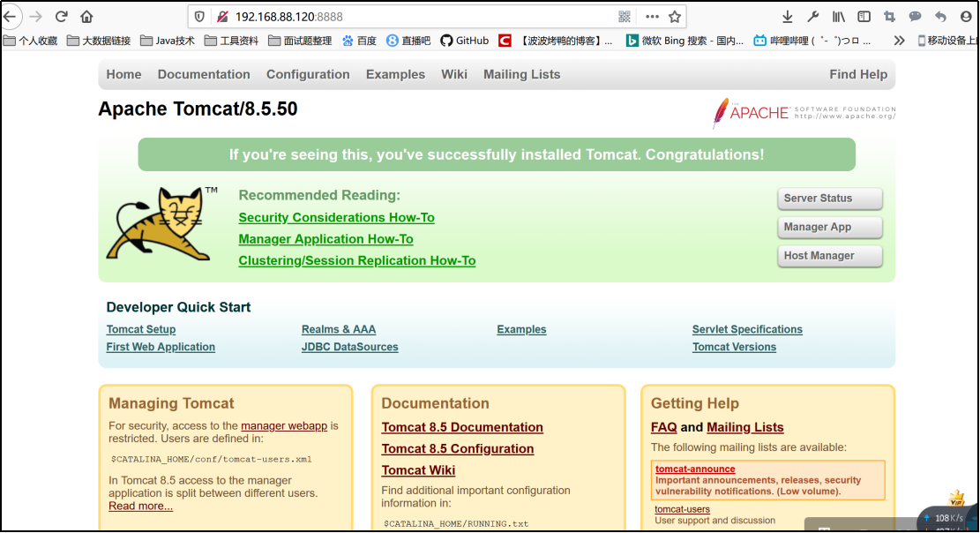This screenshot has width=980, height=533.
Task: Click the Apache Software Foundation logo
Action: coord(804,113)
